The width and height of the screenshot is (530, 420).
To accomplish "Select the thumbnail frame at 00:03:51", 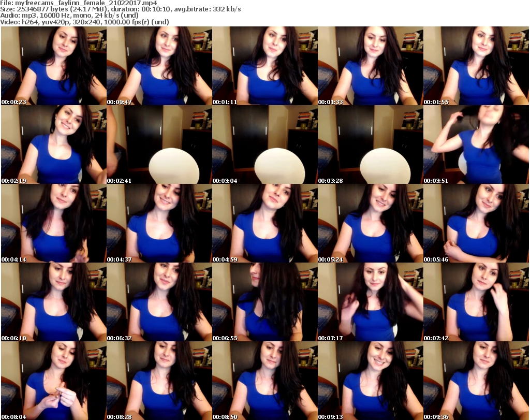I will 476,144.
